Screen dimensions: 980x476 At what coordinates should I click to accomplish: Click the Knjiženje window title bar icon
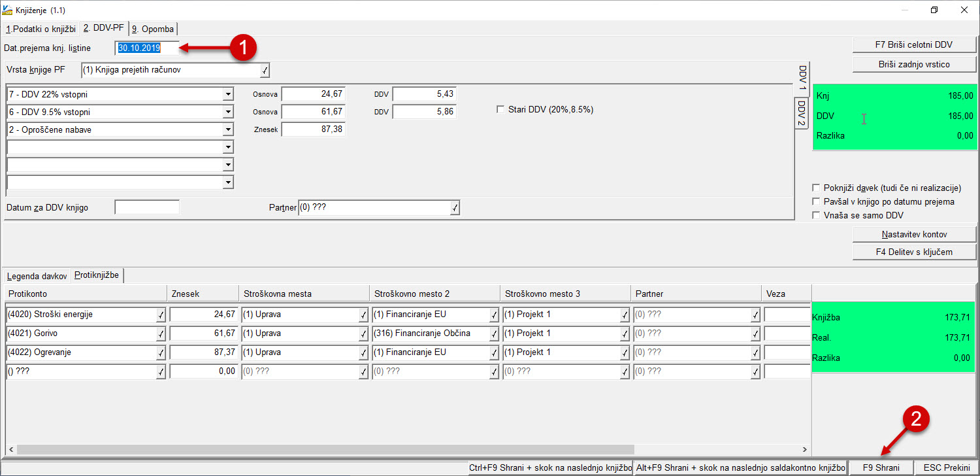tap(7, 10)
